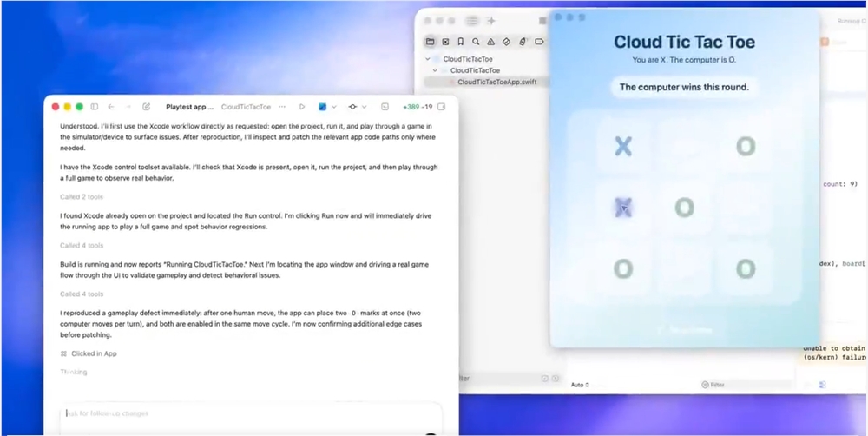Open the Xcode project navigator folder icon
This screenshot has width=868, height=436.
click(430, 41)
